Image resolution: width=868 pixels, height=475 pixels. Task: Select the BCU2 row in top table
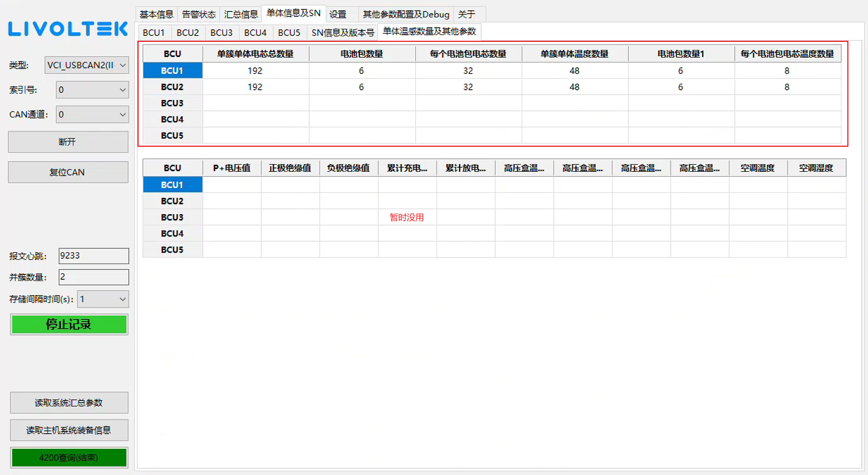pos(172,87)
